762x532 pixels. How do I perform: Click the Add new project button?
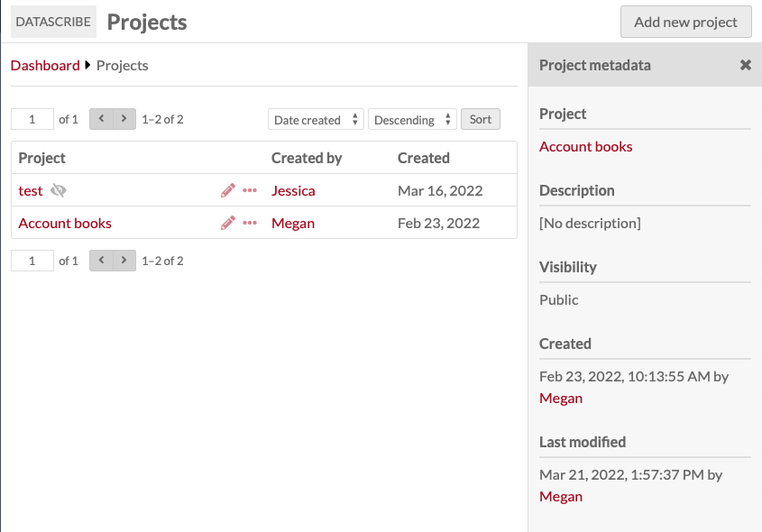[685, 22]
